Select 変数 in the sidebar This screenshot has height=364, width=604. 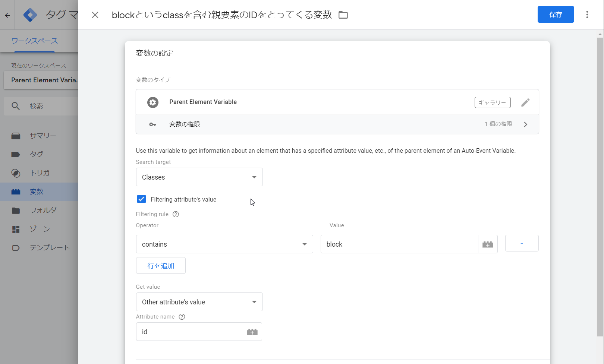(39, 192)
